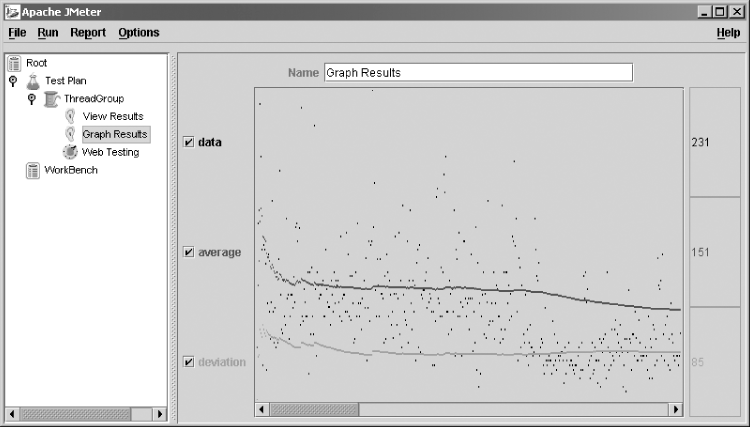Click the deviation value 85

tap(697, 362)
